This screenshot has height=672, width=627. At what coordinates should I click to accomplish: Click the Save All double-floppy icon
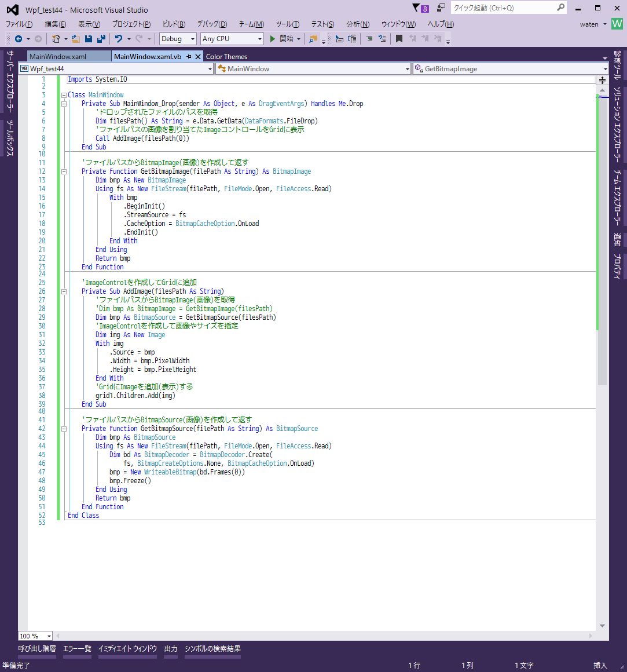pyautogui.click(x=101, y=39)
